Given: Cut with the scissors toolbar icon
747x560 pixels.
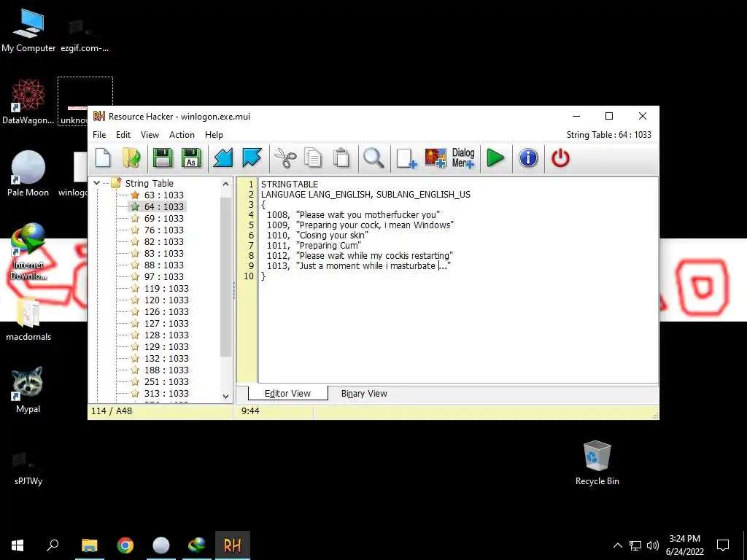Looking at the screenshot, I should [x=285, y=158].
